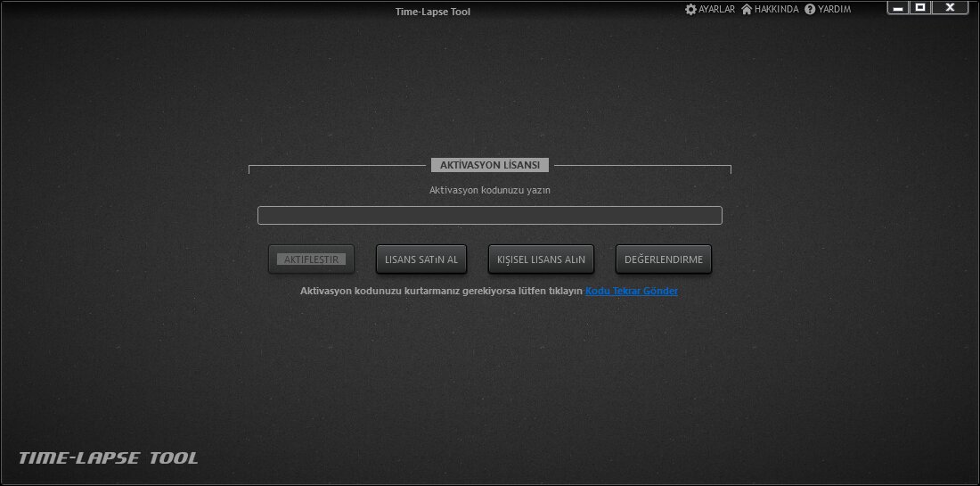Minimize the Time-Lapse Tool window

898,7
